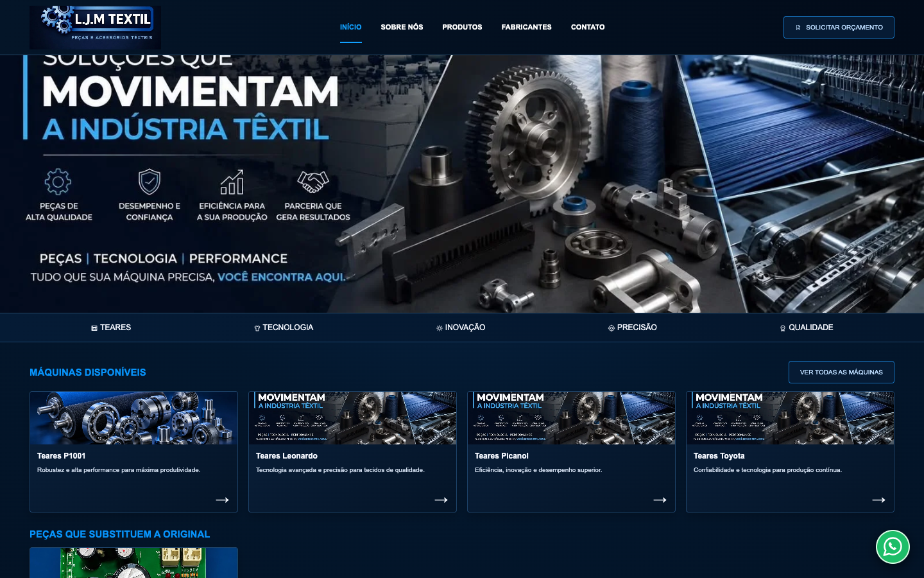The image size is (924, 578).
Task: Go to the Início menu item
Action: click(x=350, y=27)
